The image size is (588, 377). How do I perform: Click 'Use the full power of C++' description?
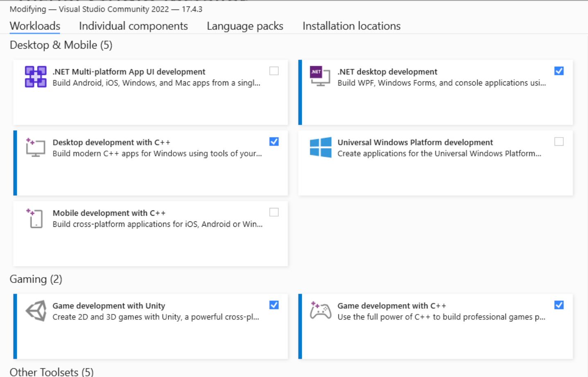[x=441, y=317]
